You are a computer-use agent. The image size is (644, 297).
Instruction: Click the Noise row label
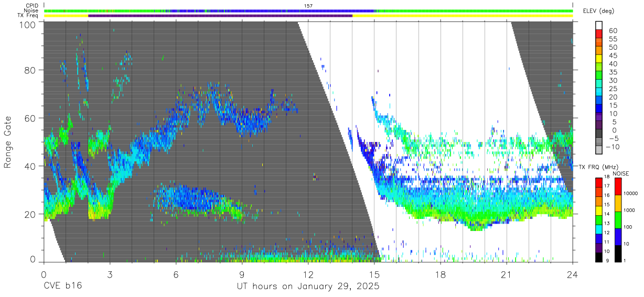coord(30,10)
